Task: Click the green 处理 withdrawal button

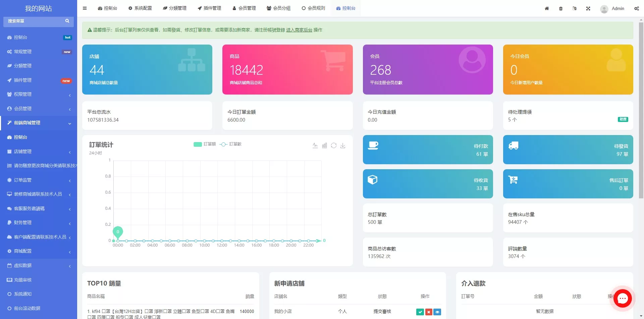Action: click(x=623, y=119)
